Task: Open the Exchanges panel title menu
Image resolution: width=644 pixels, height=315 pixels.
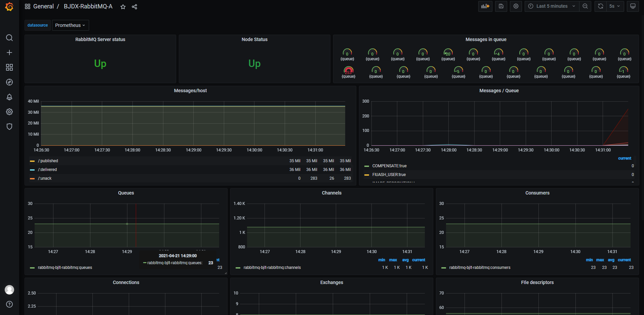Action: pyautogui.click(x=332, y=282)
